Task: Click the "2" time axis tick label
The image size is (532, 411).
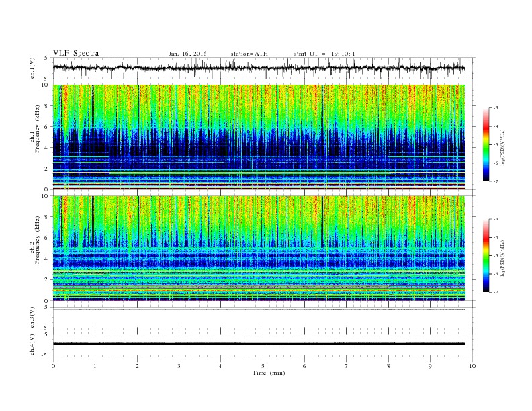Action: 137,366
